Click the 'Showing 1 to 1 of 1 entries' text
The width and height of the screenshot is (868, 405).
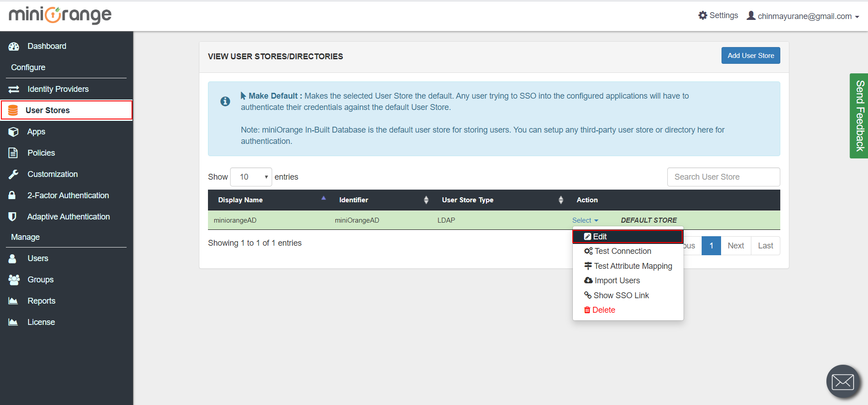pyautogui.click(x=255, y=243)
